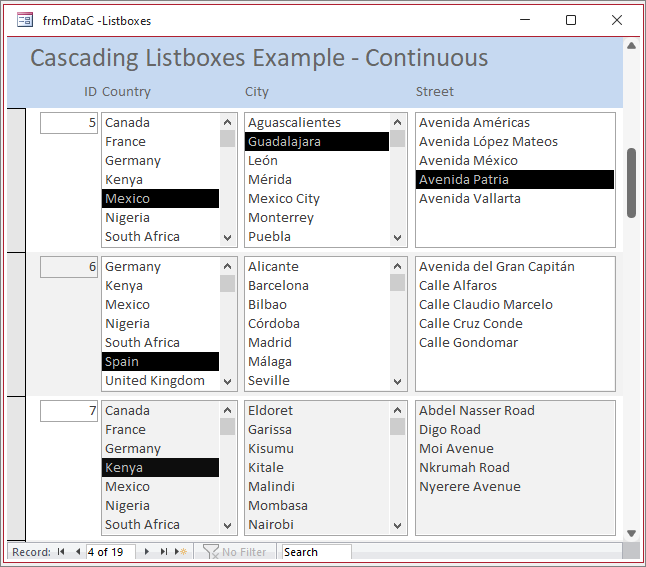Select France in record 7 Country list
The height and width of the screenshot is (567, 646).
(x=160, y=429)
